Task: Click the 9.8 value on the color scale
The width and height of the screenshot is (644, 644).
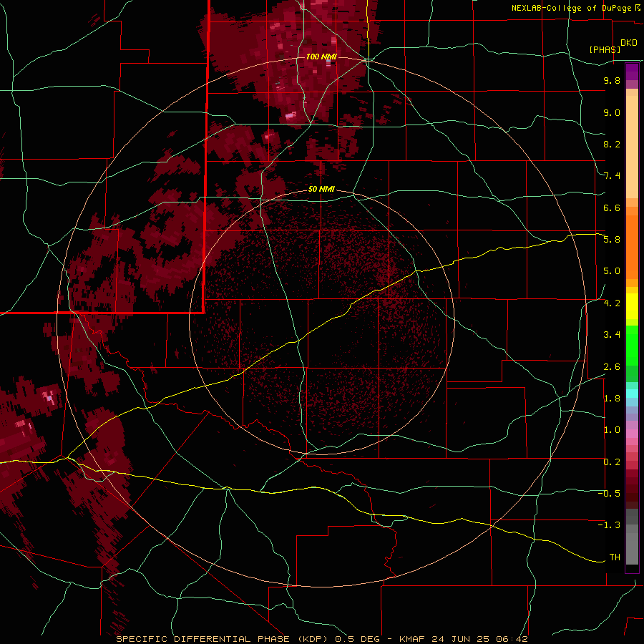Action: point(612,80)
